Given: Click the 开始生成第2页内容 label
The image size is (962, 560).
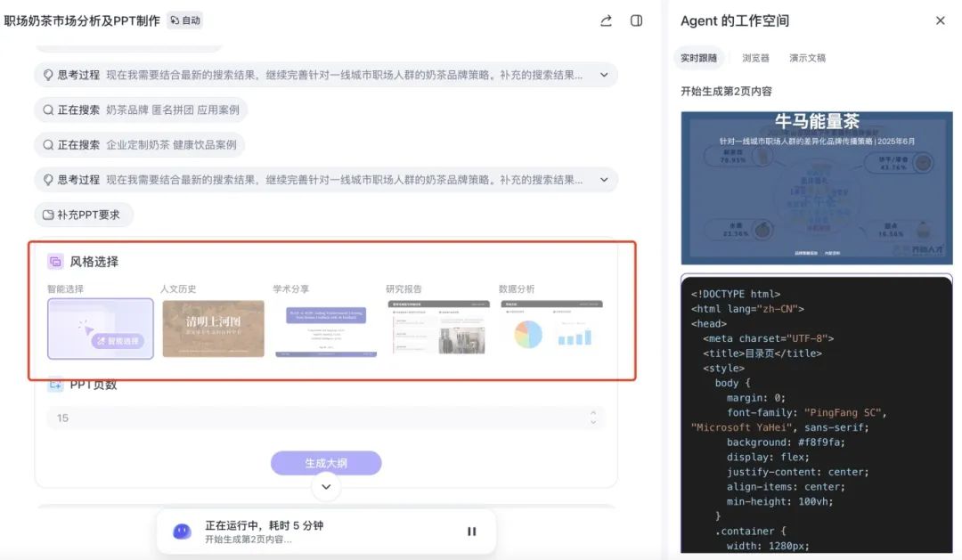Looking at the screenshot, I should point(726,92).
